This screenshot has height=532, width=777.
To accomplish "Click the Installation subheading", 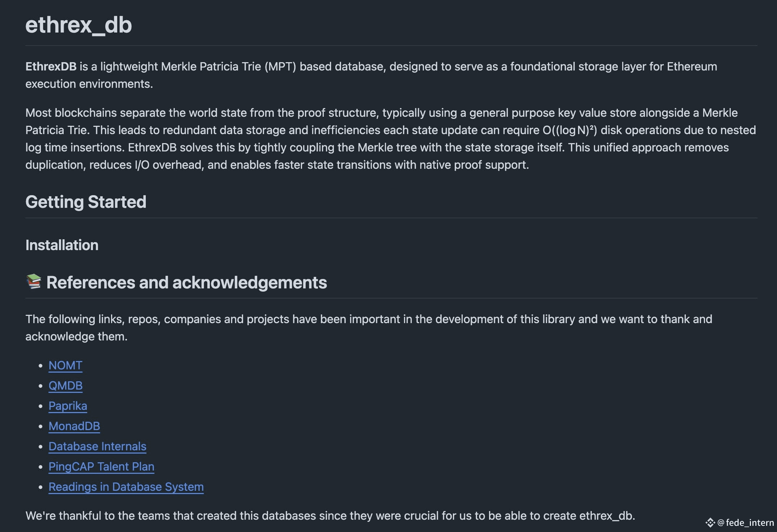I will 62,245.
